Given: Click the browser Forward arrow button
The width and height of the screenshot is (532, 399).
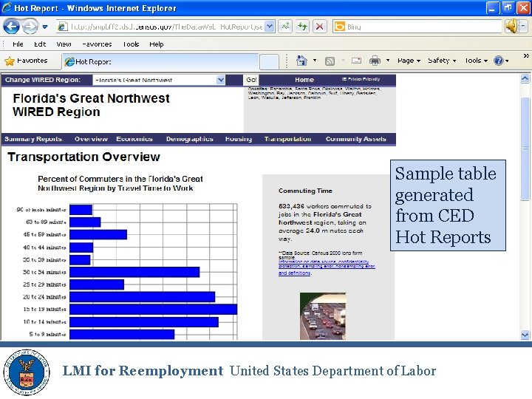Looking at the screenshot, I should point(30,27).
